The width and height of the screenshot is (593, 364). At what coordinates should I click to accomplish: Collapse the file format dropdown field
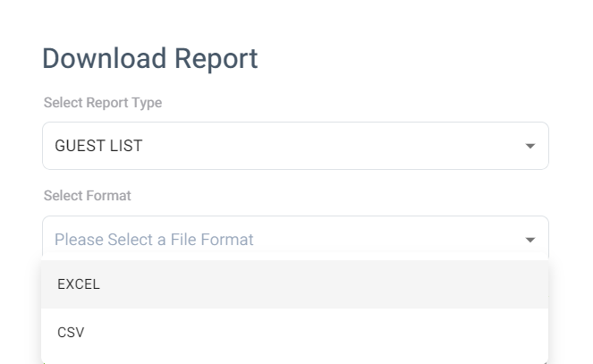click(294, 239)
